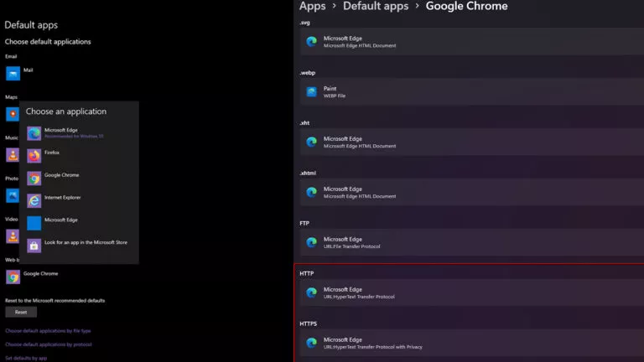Open Set defaults by app link
The image size is (644, 362).
[x=26, y=358]
